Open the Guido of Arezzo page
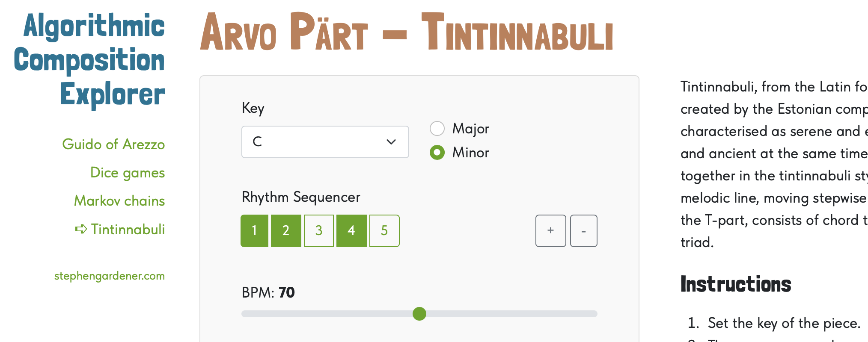 pyautogui.click(x=113, y=144)
